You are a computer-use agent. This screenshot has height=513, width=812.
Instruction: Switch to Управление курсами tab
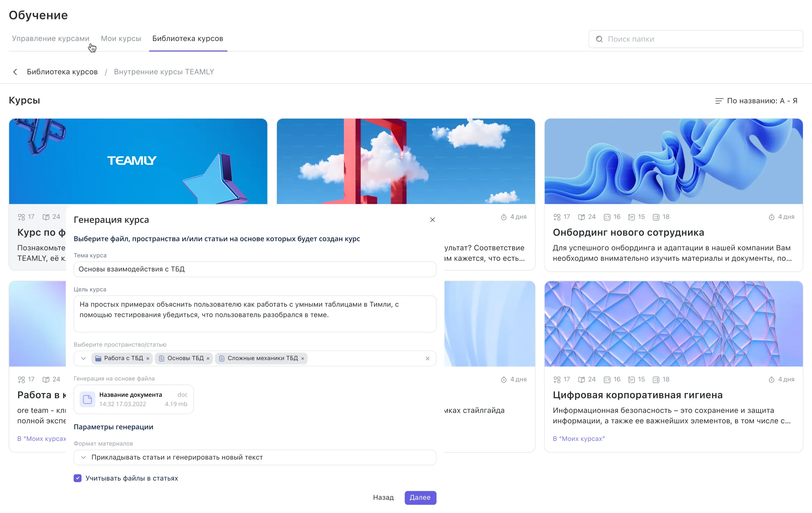[50, 39]
